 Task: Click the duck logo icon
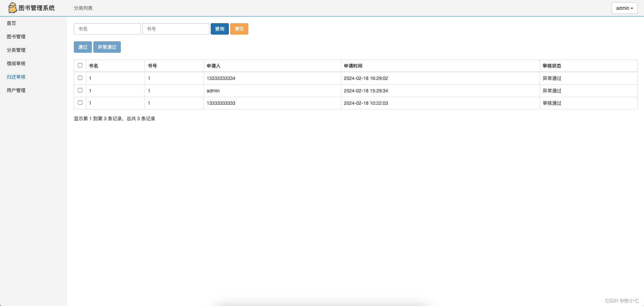coord(12,8)
